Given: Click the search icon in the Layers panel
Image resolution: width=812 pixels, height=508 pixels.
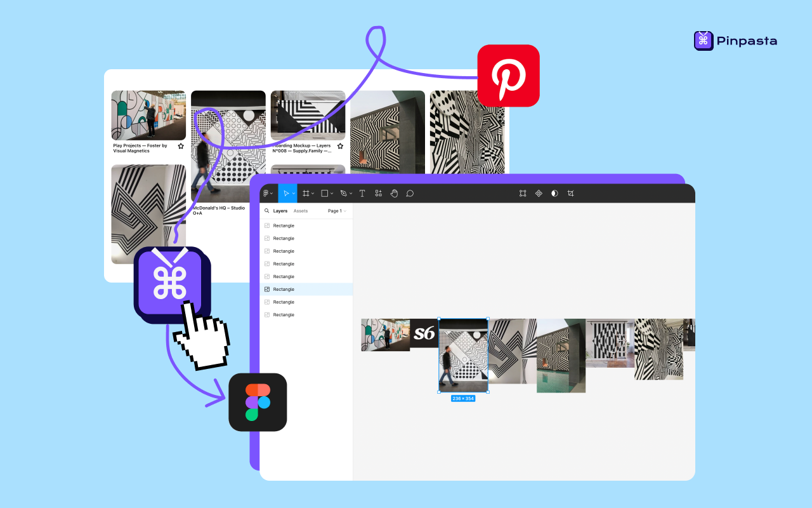Looking at the screenshot, I should (266, 210).
